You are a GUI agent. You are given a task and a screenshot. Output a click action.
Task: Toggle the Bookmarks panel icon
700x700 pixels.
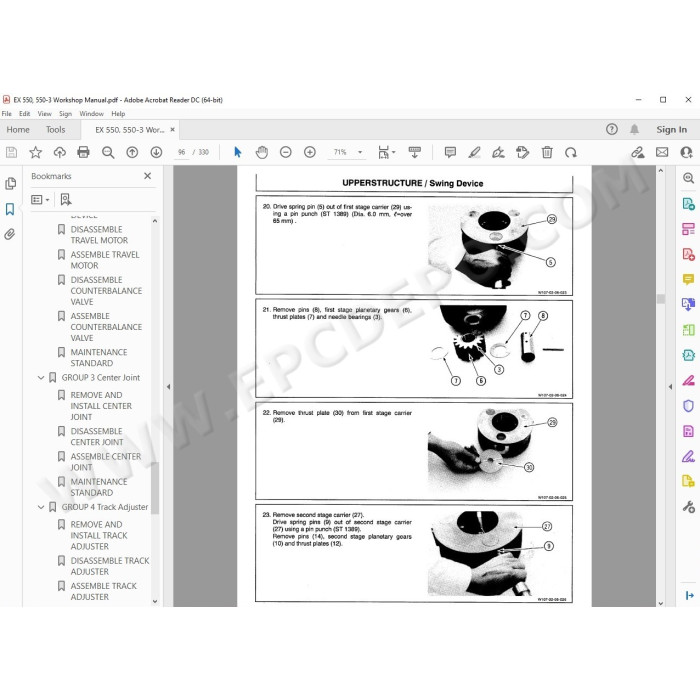click(x=10, y=209)
